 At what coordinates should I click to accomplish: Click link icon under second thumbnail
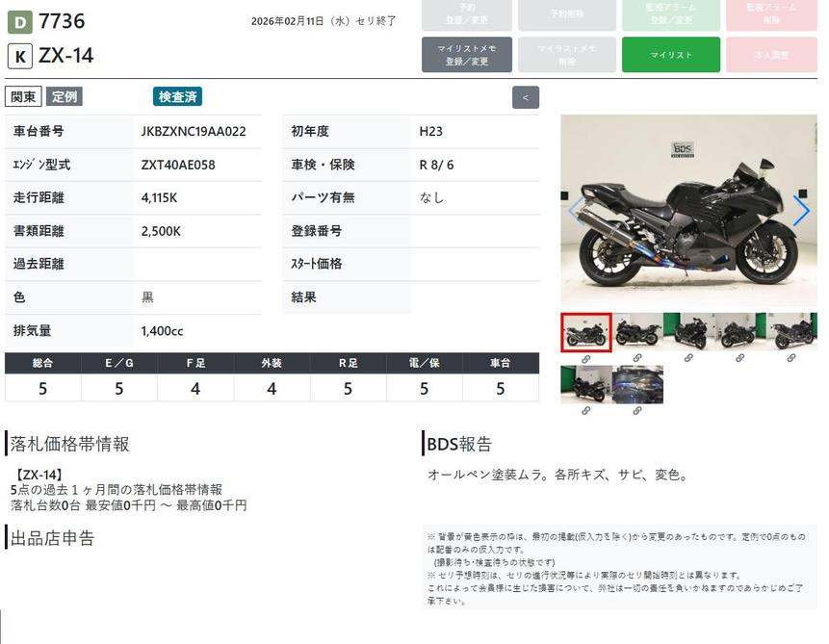tap(637, 358)
